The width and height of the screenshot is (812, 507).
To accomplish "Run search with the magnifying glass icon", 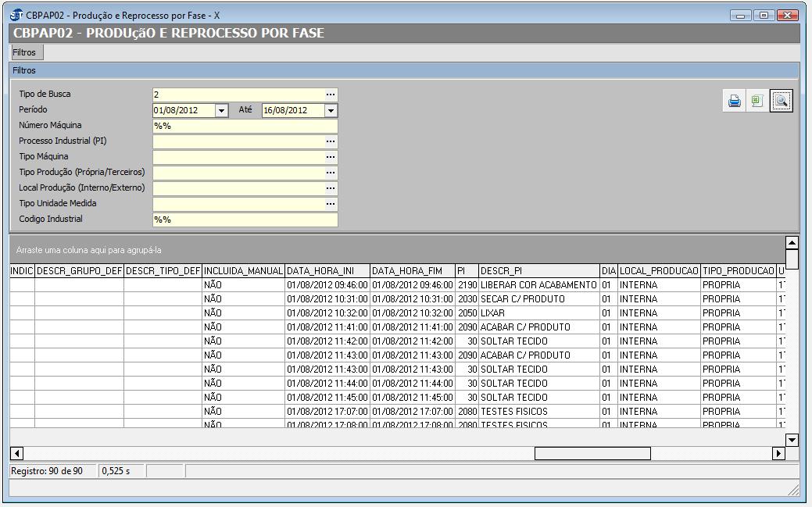I will [x=781, y=102].
